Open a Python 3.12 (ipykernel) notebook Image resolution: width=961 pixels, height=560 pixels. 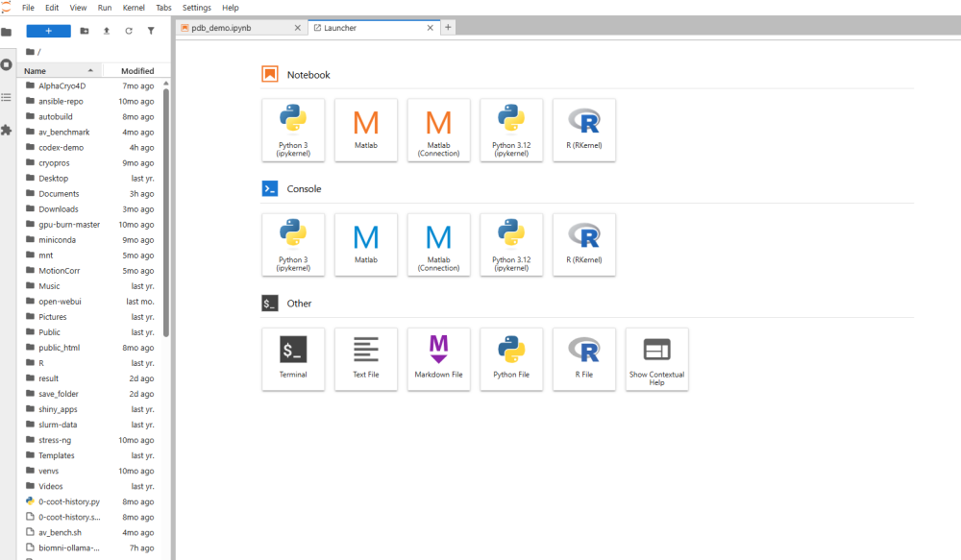coord(511,131)
